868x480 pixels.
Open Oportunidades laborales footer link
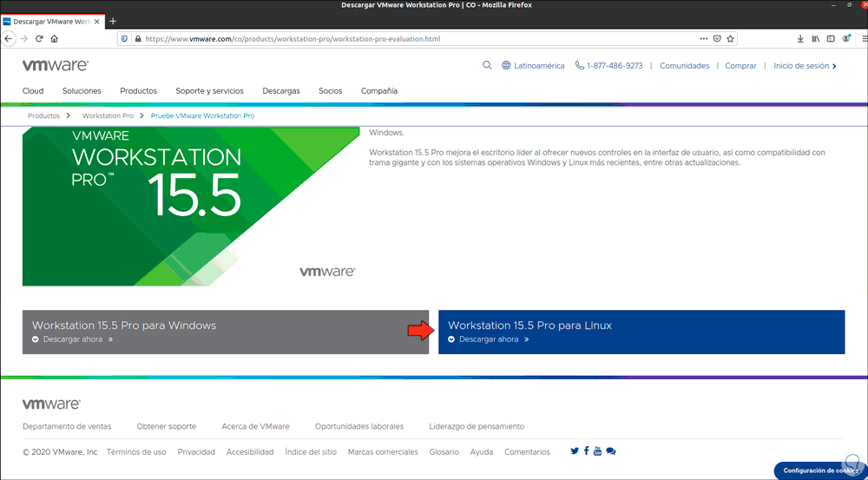pos(359,426)
